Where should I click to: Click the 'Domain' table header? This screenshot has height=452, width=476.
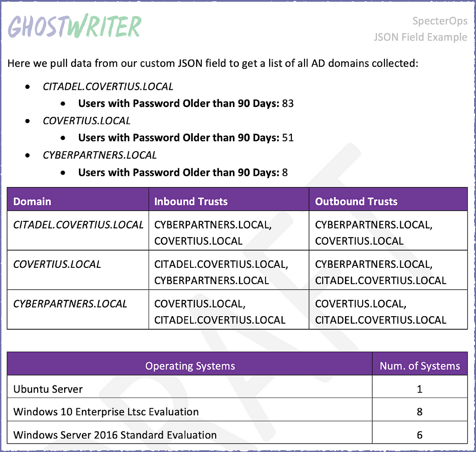tap(78, 199)
